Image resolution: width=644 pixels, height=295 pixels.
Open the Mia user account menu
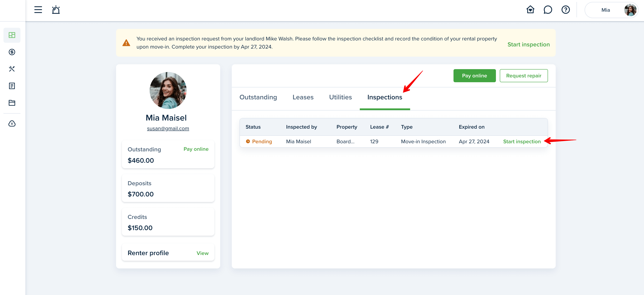[611, 10]
